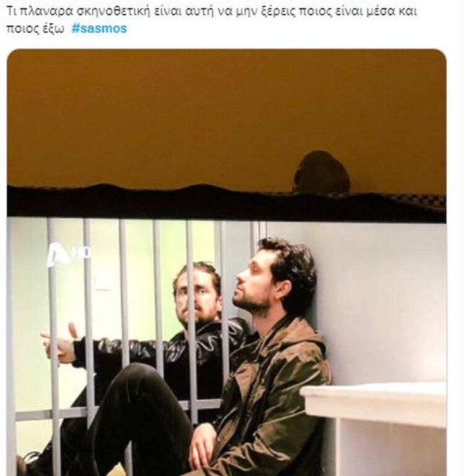Click the light switch on wall behind bars
Image resolution: width=472 pixels, height=476 pixels.
click(103, 280)
